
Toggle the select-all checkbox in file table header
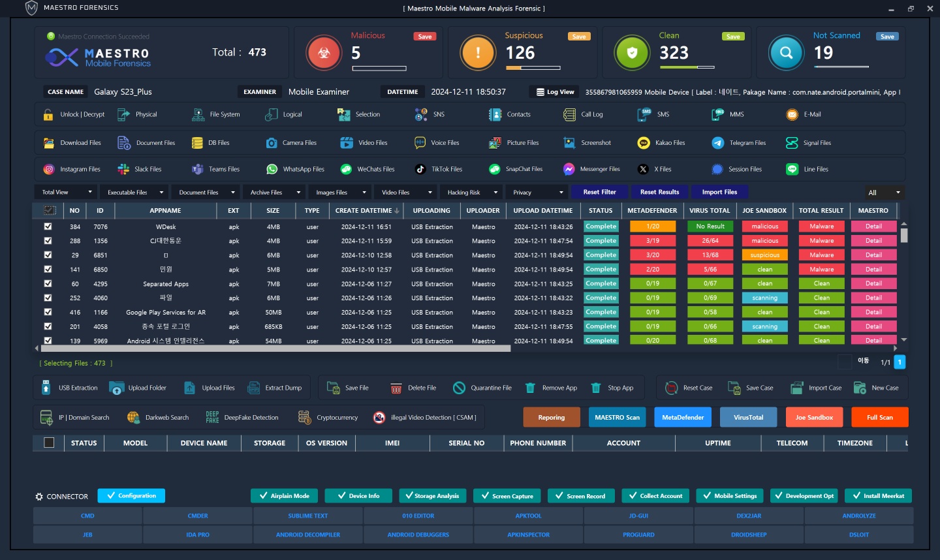point(49,210)
